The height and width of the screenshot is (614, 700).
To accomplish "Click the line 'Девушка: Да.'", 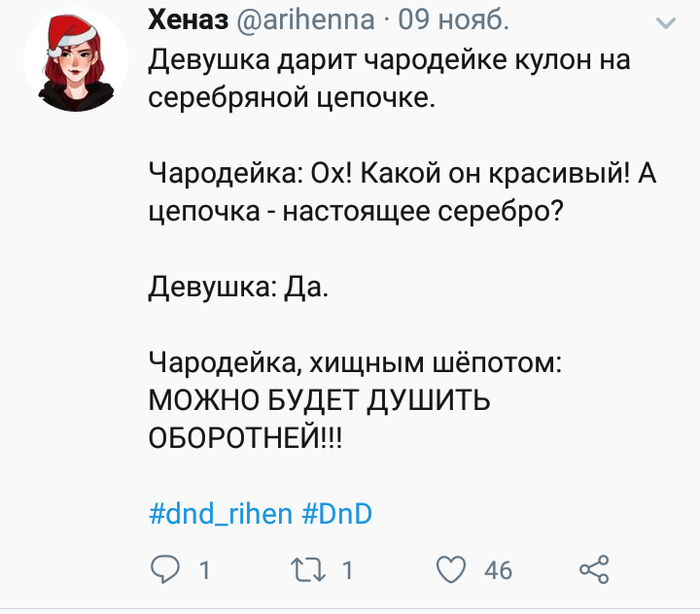I will [x=238, y=289].
